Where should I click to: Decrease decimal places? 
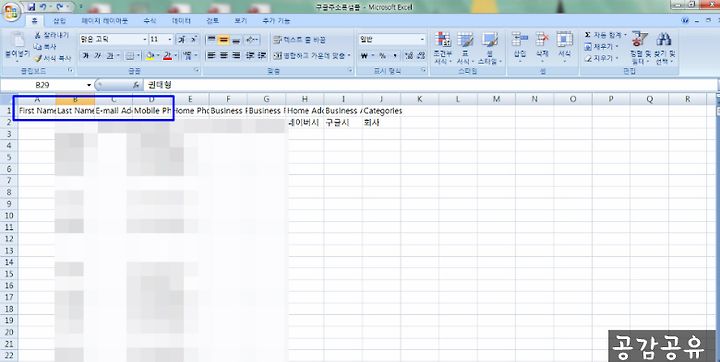(x=421, y=56)
